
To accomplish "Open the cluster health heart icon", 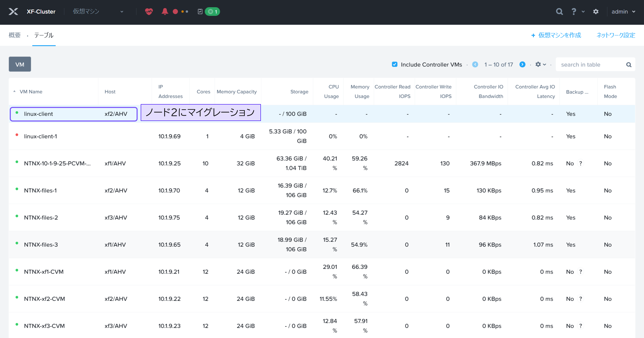I will (x=149, y=12).
